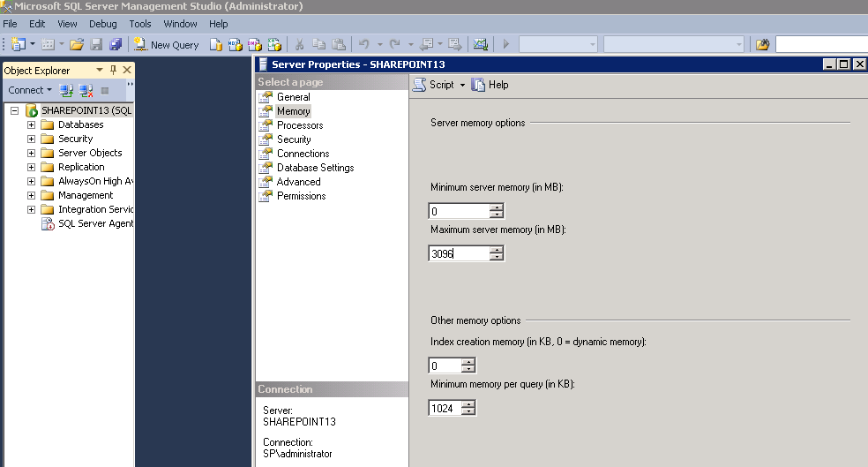The image size is (868, 467).
Task: Open the Open File folder icon
Action: pos(77,44)
